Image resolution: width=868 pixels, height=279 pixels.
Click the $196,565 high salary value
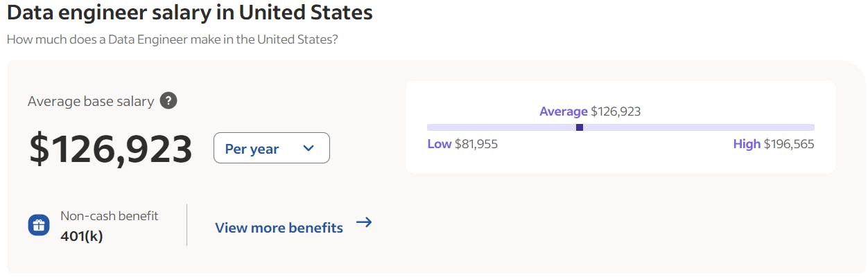pos(789,144)
